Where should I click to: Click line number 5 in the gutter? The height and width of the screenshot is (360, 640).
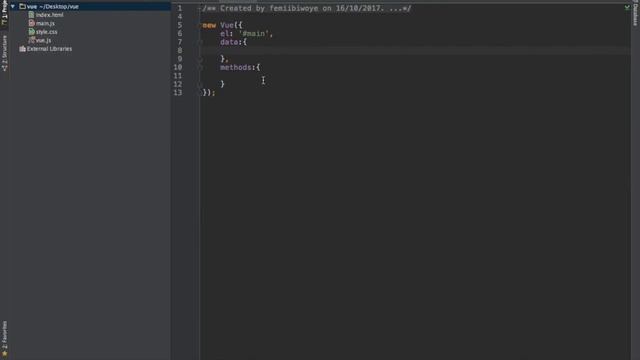click(x=180, y=25)
